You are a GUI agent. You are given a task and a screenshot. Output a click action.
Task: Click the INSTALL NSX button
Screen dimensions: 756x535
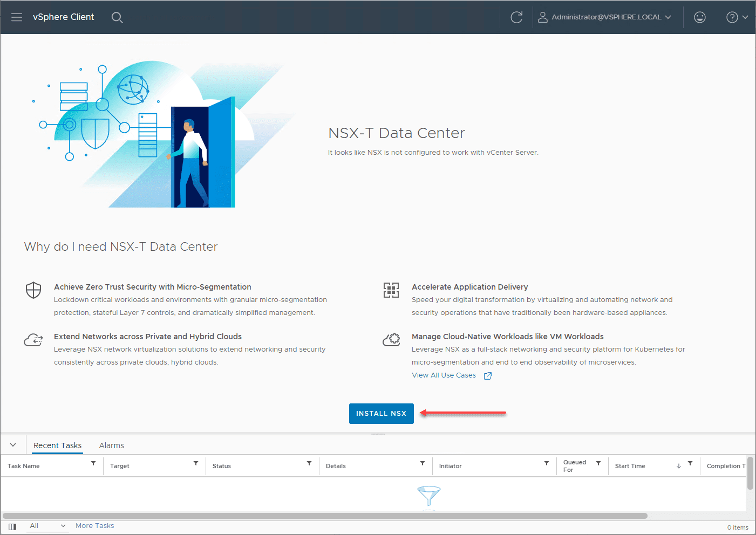click(382, 414)
